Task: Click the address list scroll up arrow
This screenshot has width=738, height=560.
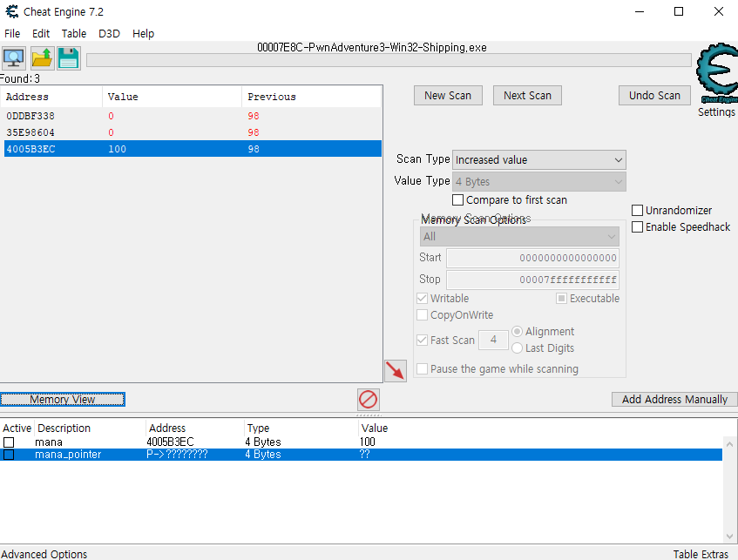Action: (729, 444)
